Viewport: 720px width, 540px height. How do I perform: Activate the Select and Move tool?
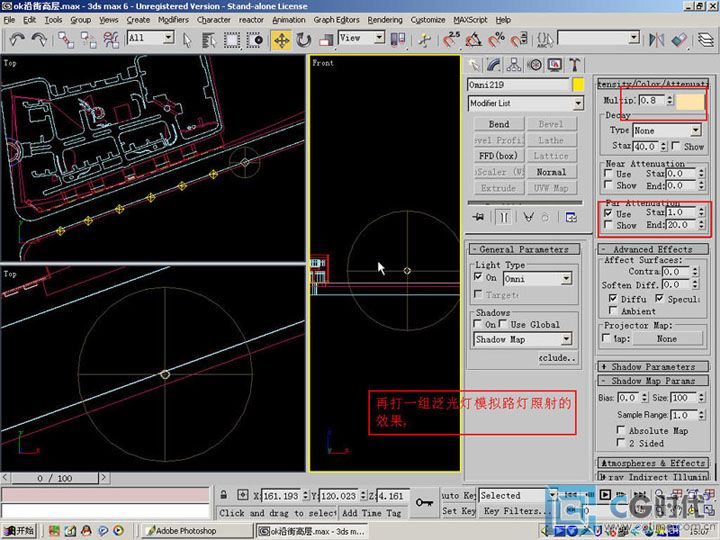click(281, 40)
